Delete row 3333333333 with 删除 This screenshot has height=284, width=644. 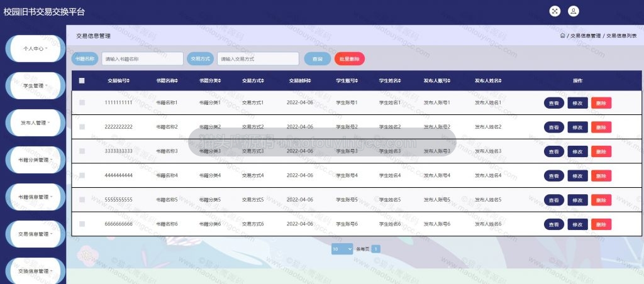(601, 151)
